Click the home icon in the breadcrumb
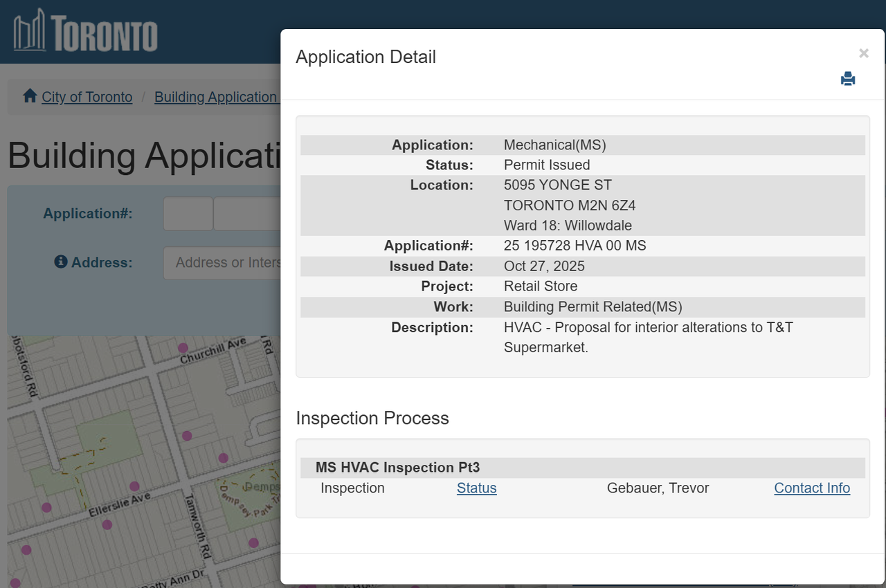 tap(30, 96)
